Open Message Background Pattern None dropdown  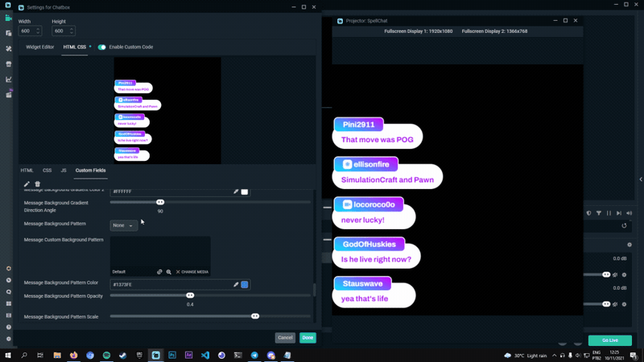(x=124, y=225)
